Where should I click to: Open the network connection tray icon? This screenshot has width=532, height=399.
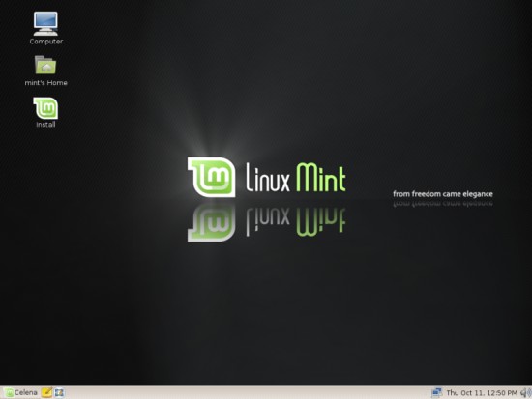(436, 392)
